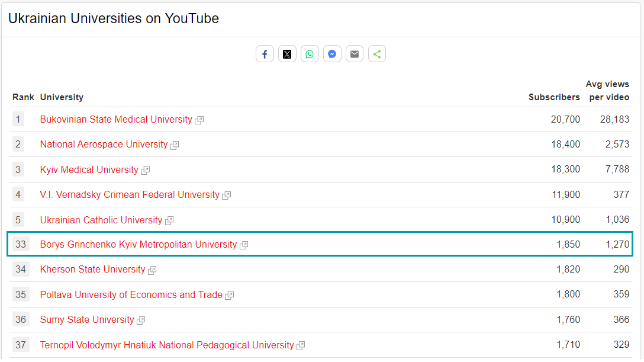644x362 pixels.
Task: Open Ukrainian Catholic University's external link icon
Action: coord(169,220)
